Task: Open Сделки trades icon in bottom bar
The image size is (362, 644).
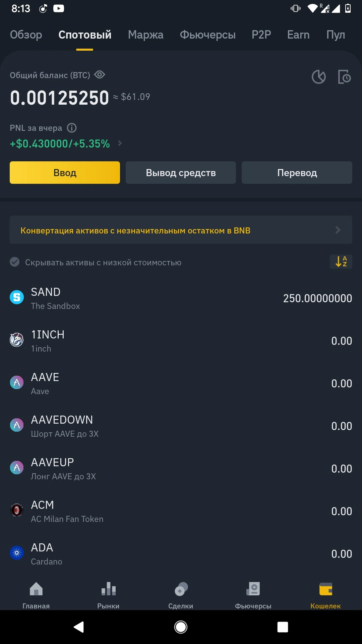Action: pos(181,589)
